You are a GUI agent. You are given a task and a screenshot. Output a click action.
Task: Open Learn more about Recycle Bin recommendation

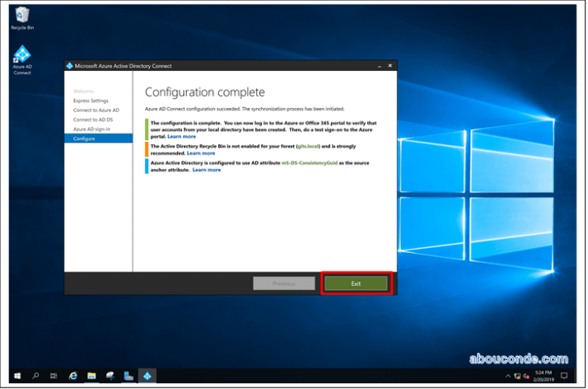tap(201, 153)
